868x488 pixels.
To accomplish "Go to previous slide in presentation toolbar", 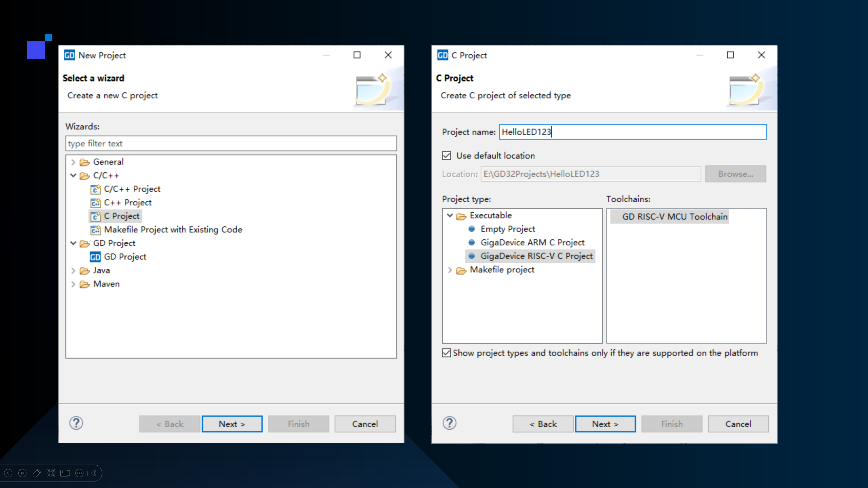I will [8, 473].
